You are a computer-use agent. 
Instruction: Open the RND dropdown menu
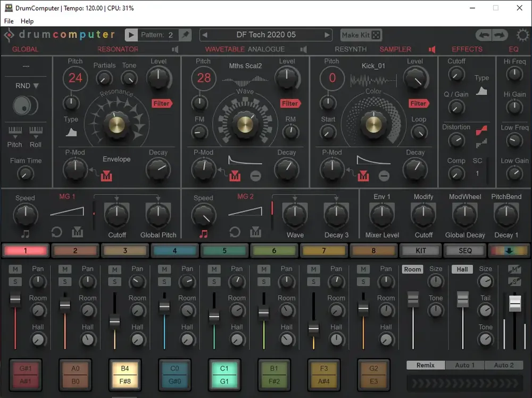pyautogui.click(x=27, y=86)
